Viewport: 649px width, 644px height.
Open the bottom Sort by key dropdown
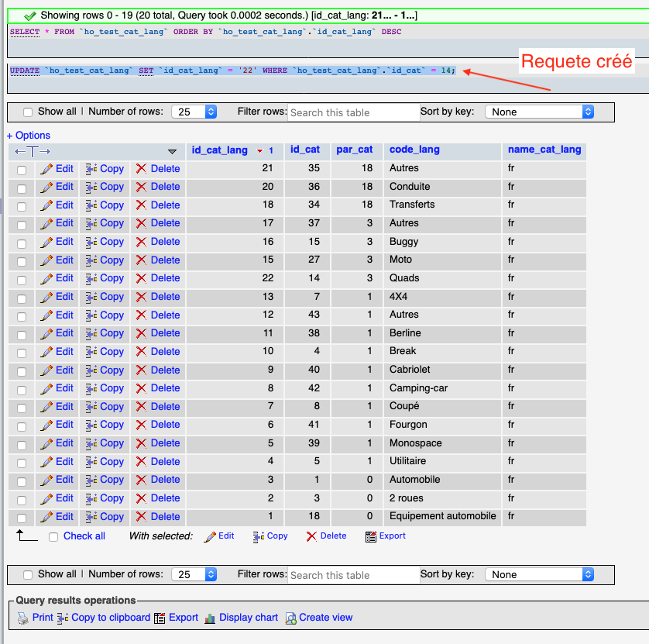coord(540,574)
